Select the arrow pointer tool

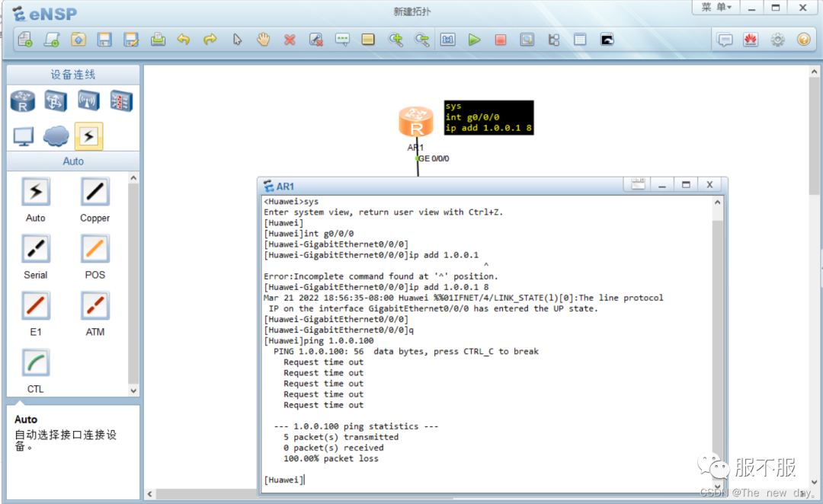[x=237, y=40]
